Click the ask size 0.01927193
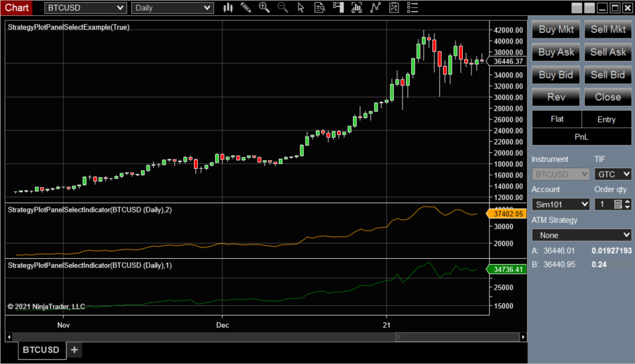635x364 pixels. coord(612,251)
